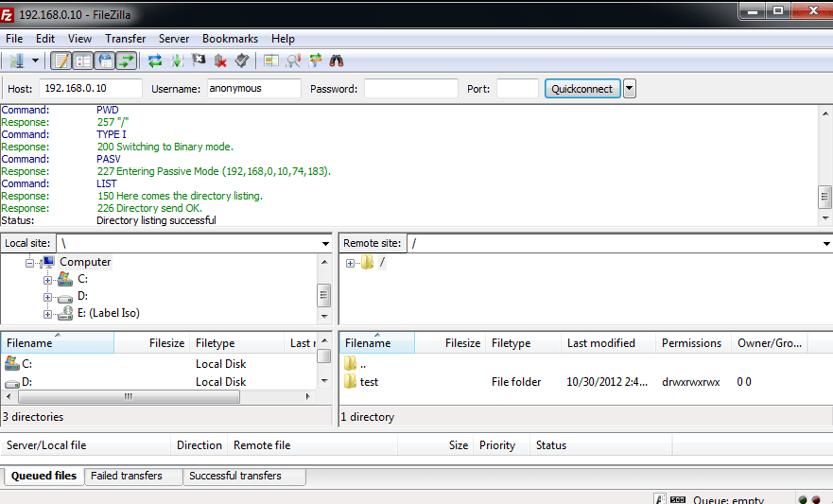The width and height of the screenshot is (833, 504).
Task: Open the Site Manager icon
Action: pyautogui.click(x=16, y=61)
